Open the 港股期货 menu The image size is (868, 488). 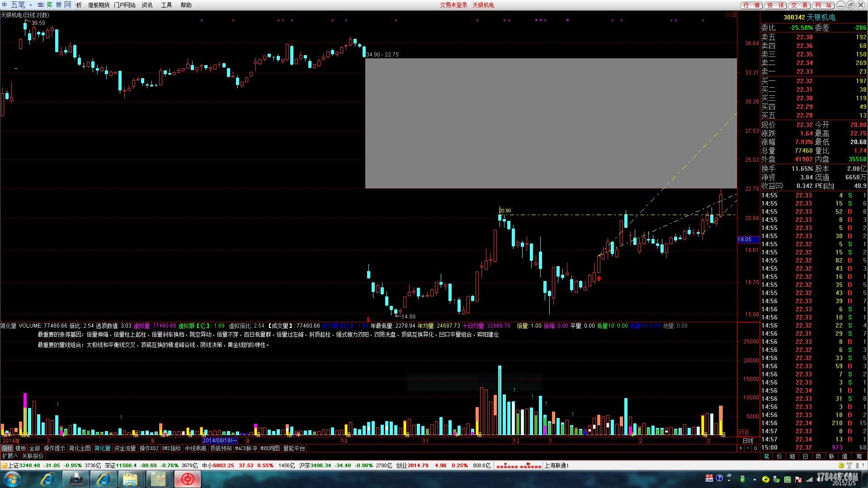(x=99, y=5)
